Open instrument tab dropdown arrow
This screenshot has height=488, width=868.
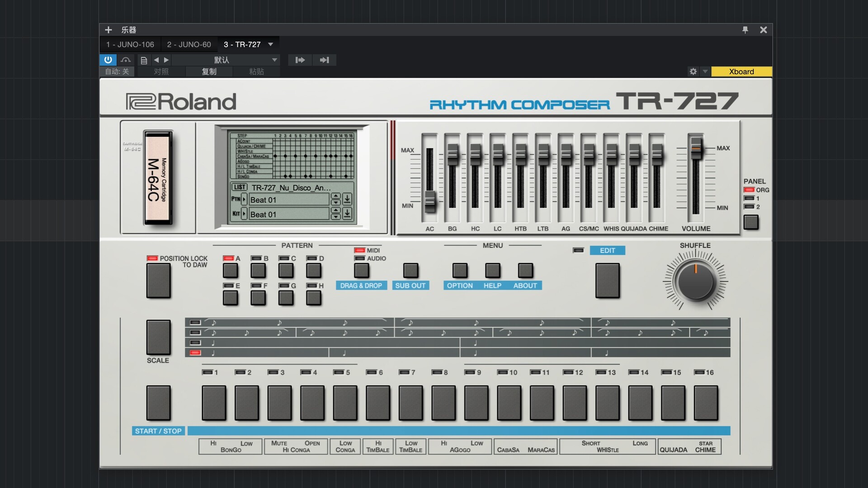click(x=271, y=44)
